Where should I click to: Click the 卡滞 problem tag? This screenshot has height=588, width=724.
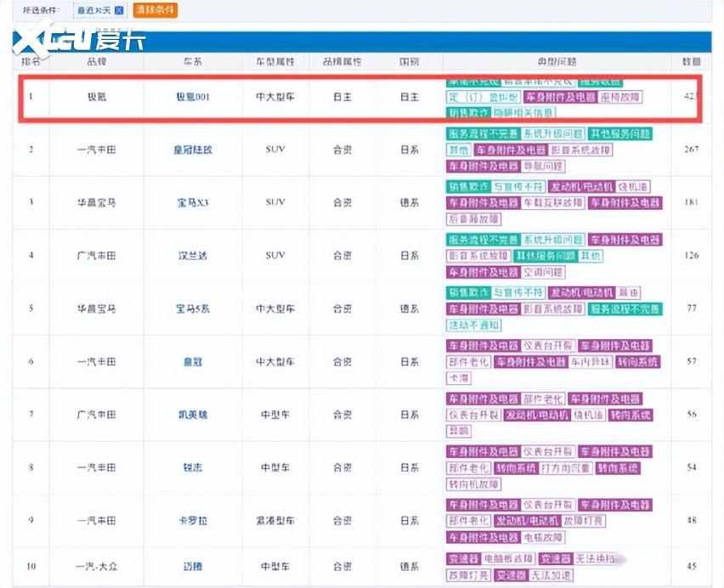pos(459,378)
